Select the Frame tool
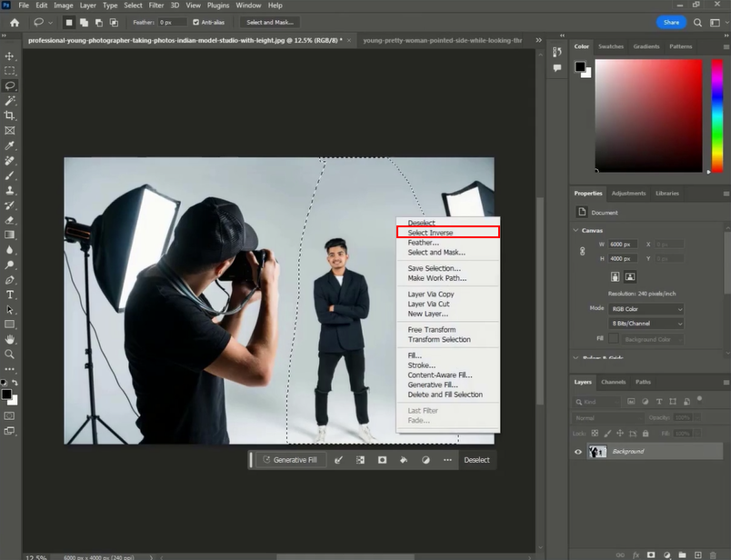The image size is (731, 560). [x=9, y=131]
